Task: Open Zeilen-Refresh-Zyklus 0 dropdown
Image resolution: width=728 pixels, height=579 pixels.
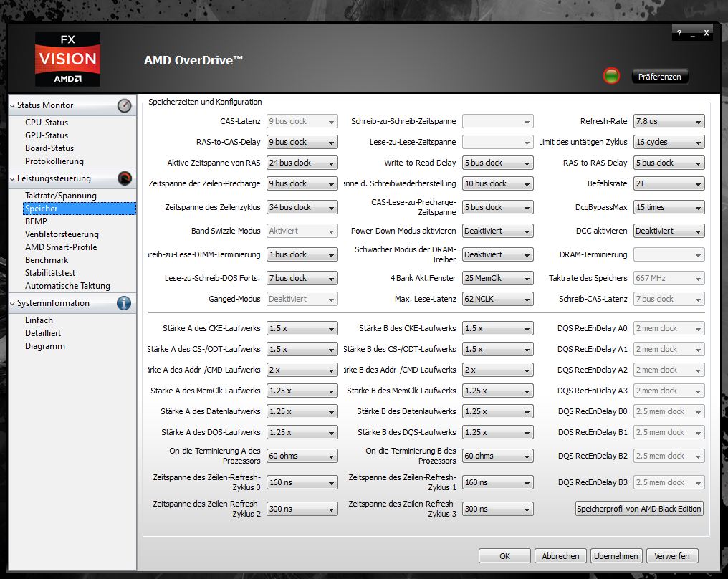Action: pos(302,483)
